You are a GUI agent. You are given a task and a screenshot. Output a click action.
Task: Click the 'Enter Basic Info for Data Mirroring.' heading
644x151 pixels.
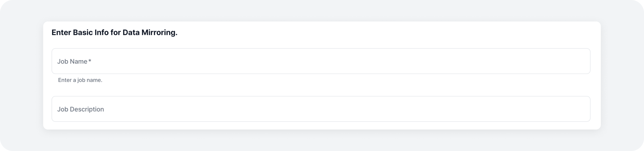[x=114, y=33]
